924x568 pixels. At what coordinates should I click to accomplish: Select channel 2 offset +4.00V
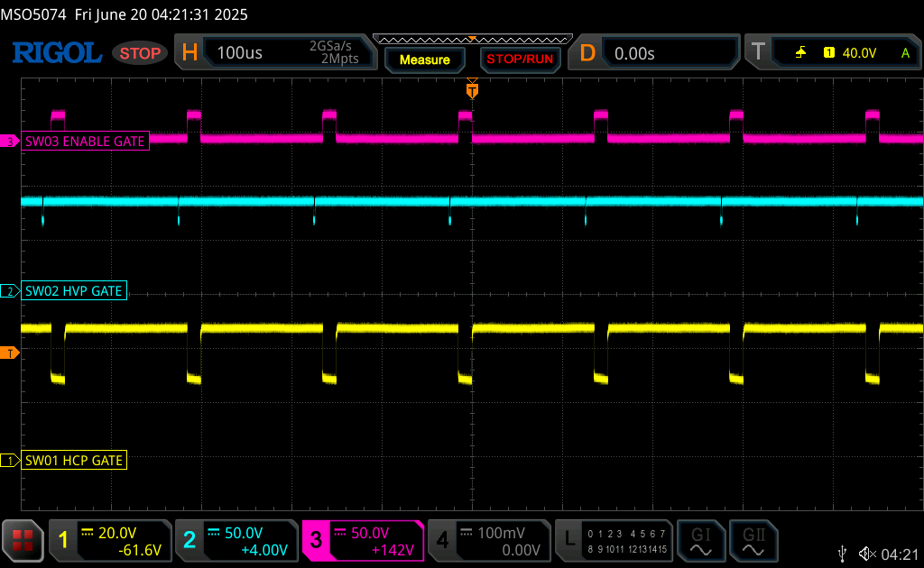click(x=264, y=550)
